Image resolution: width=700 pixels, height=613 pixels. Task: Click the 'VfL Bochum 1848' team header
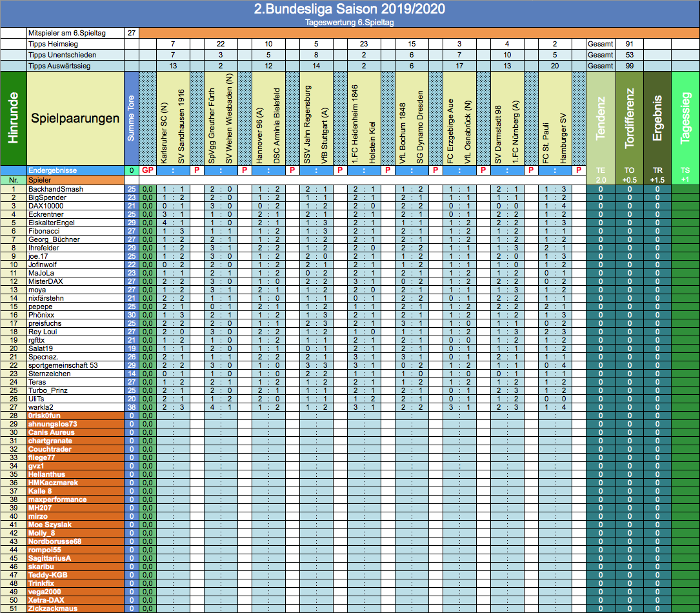[403, 133]
